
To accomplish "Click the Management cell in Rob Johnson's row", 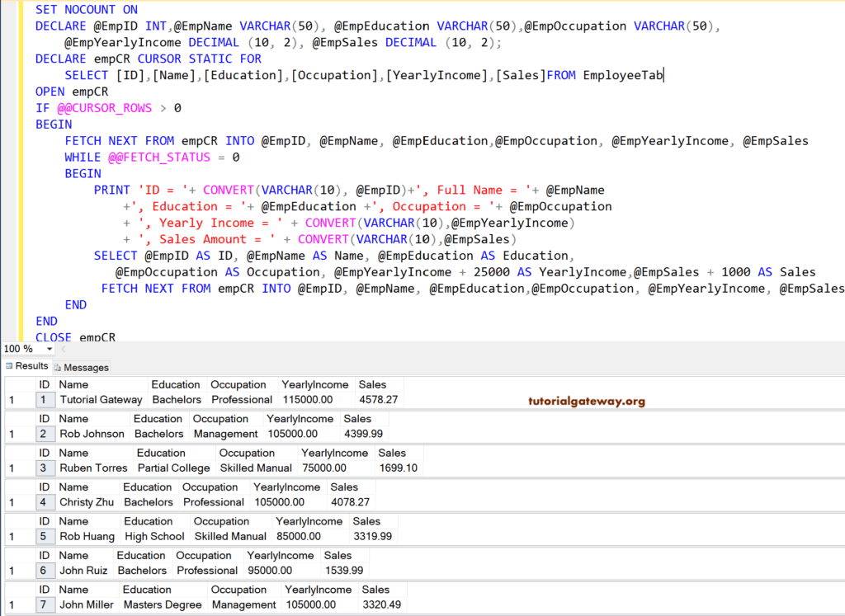I will click(x=226, y=434).
